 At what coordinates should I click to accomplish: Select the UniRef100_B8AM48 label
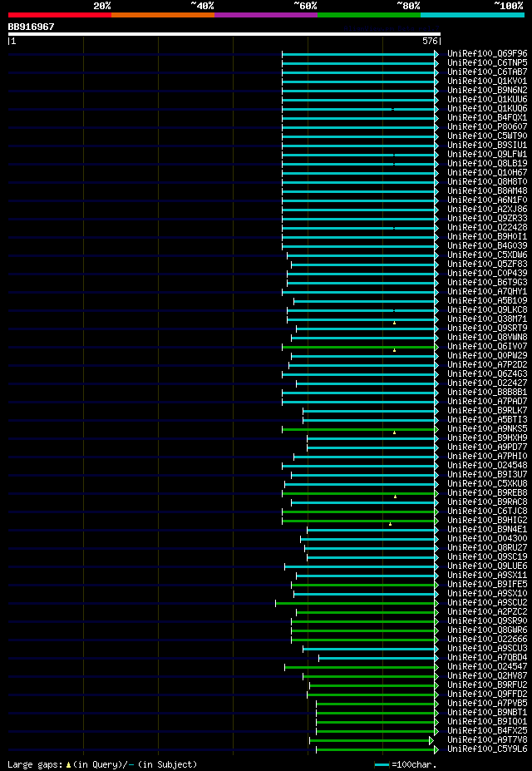coord(487,191)
